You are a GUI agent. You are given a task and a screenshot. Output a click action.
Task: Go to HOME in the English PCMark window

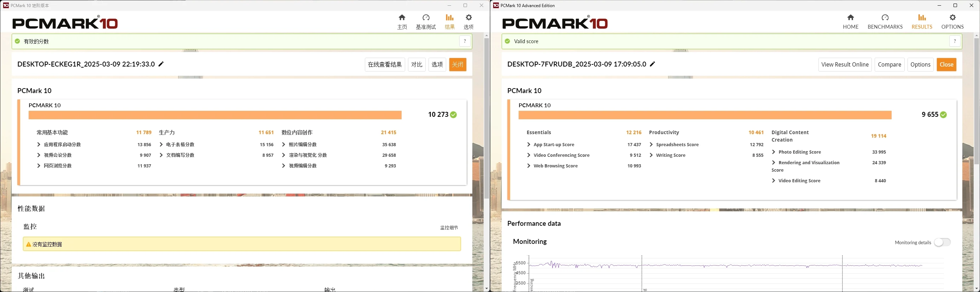click(x=851, y=22)
